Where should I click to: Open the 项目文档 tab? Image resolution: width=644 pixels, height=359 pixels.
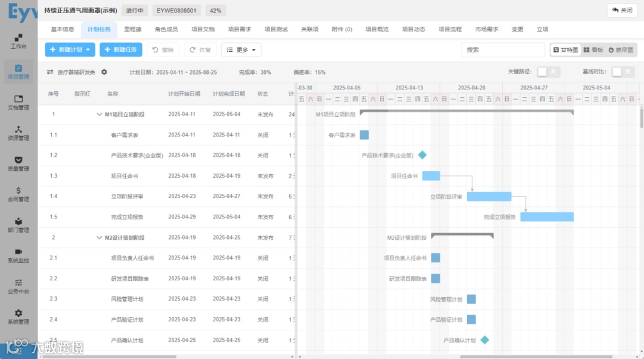click(203, 29)
